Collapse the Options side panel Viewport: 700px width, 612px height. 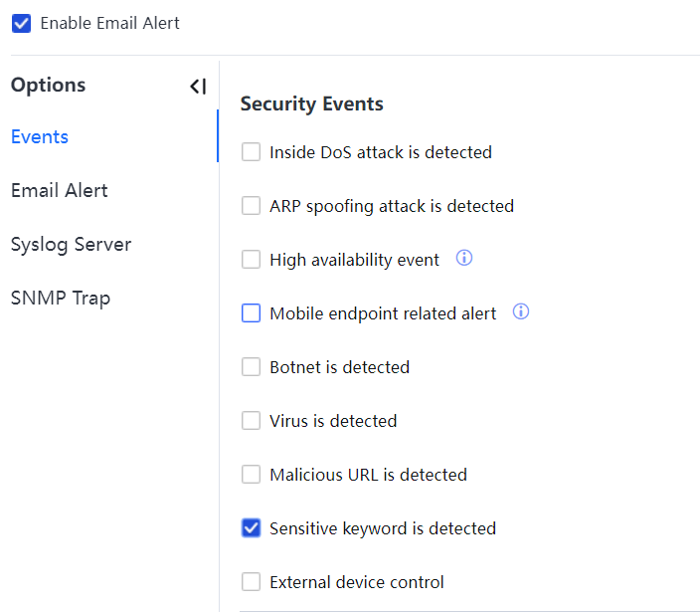pos(198,87)
